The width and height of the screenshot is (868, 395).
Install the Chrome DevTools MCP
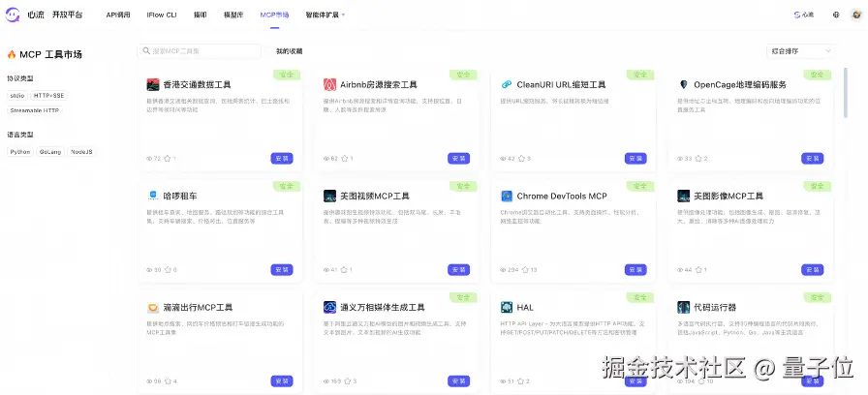[x=635, y=269]
